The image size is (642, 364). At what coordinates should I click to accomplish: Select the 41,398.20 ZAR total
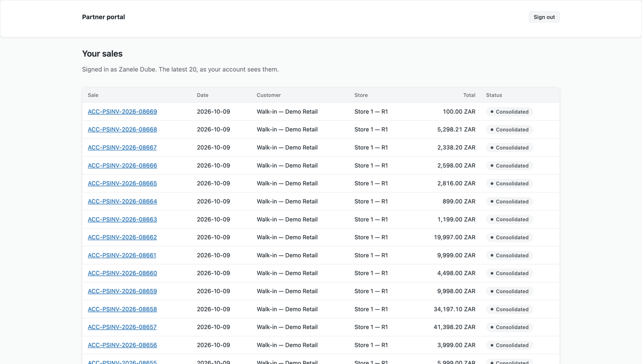(455, 327)
